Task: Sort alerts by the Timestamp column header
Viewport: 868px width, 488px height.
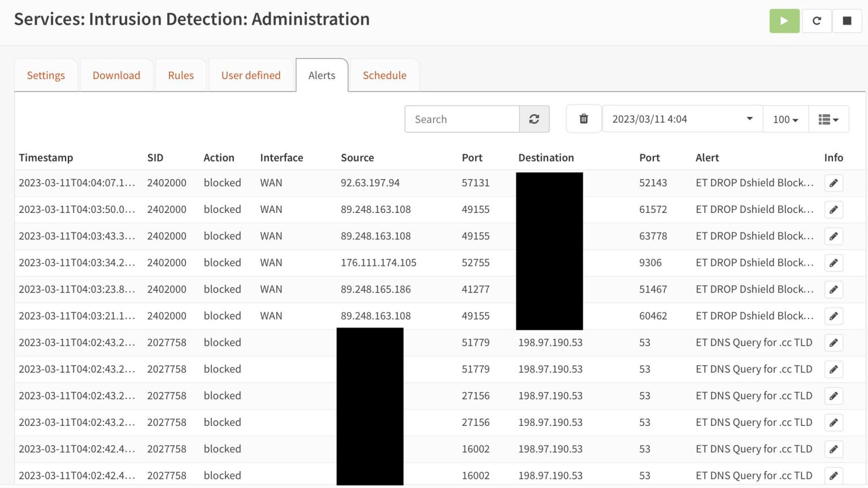Action: click(x=46, y=158)
